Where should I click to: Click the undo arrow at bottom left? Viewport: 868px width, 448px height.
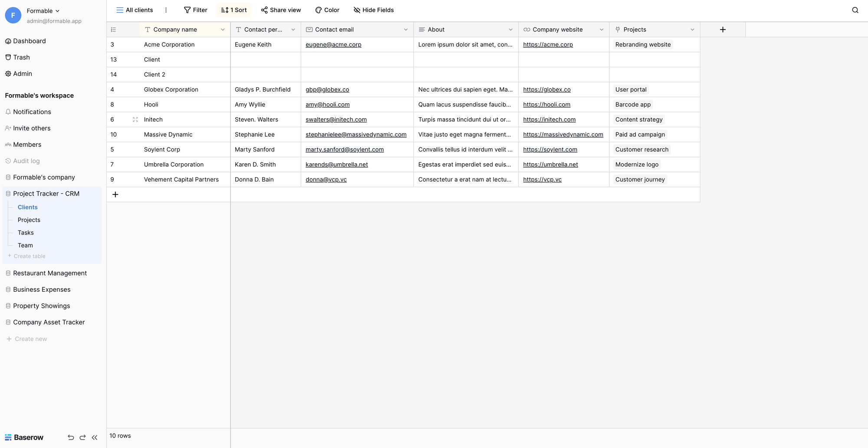pyautogui.click(x=71, y=437)
